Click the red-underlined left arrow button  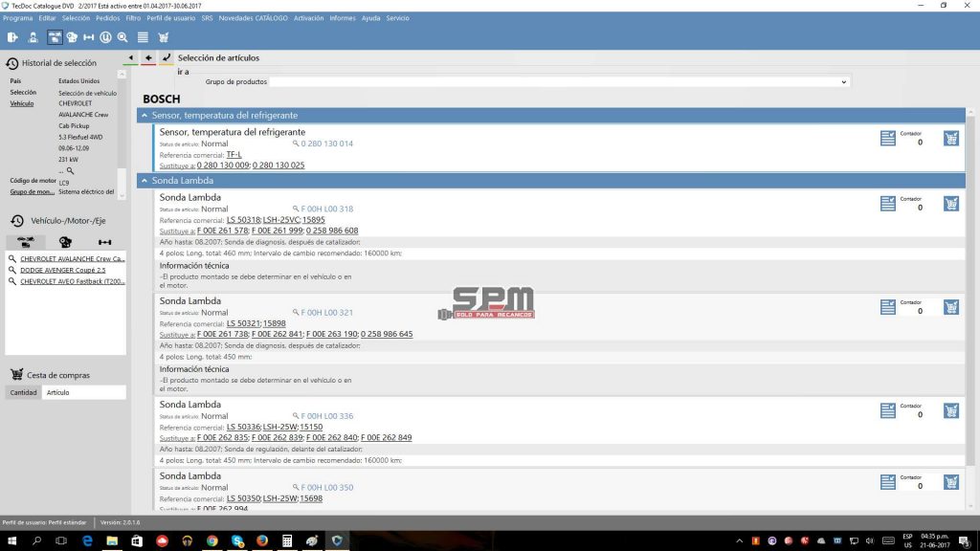[148, 58]
